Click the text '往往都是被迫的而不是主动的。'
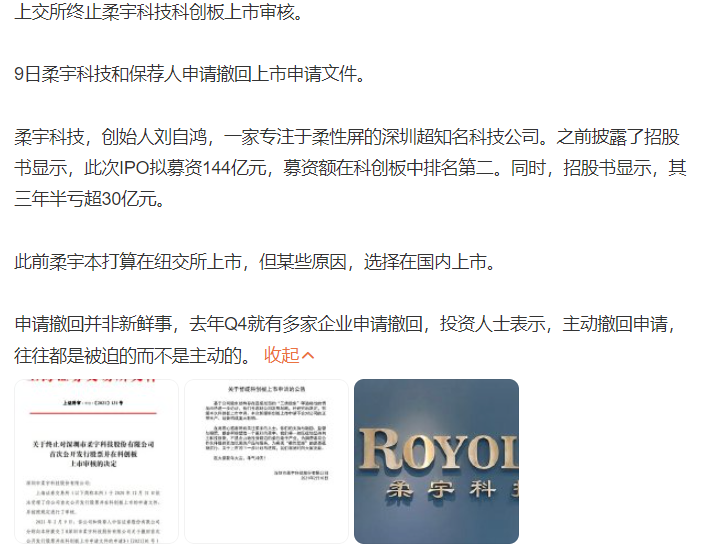This screenshot has height=560, width=703. click(134, 355)
